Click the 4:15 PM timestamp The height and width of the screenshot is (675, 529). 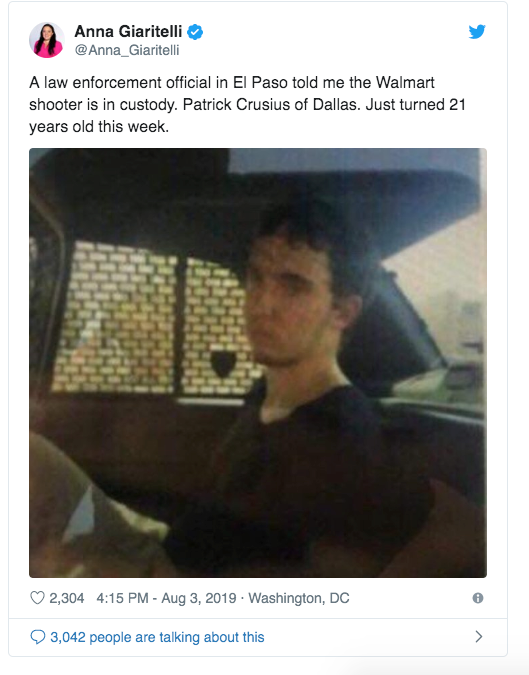pos(122,598)
